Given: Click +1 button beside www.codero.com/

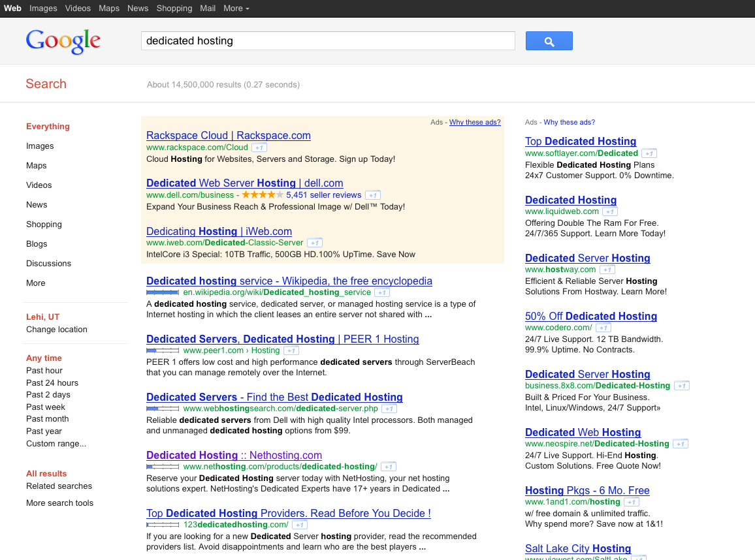Looking at the screenshot, I should pyautogui.click(x=603, y=328).
